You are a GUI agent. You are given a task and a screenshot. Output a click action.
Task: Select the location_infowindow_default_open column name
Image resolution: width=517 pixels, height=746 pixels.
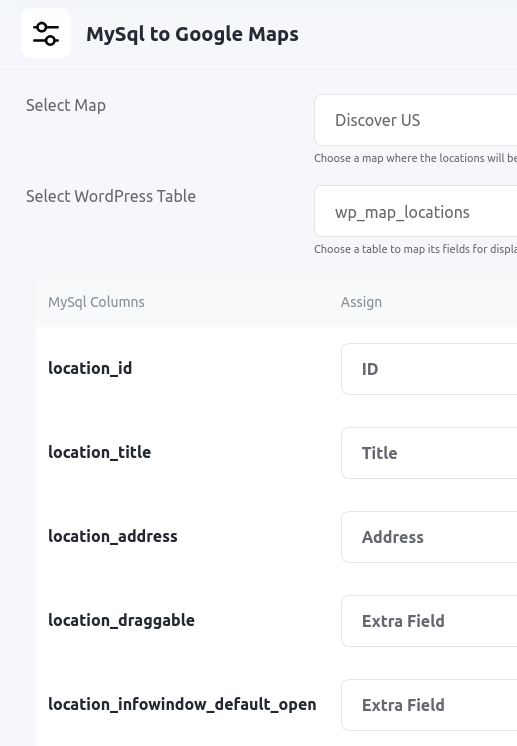click(182, 704)
